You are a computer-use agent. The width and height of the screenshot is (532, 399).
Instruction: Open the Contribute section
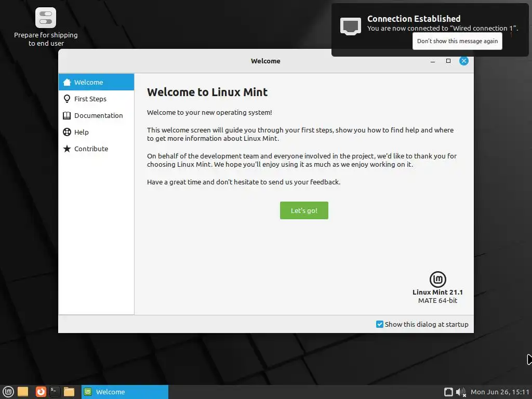[96, 149]
